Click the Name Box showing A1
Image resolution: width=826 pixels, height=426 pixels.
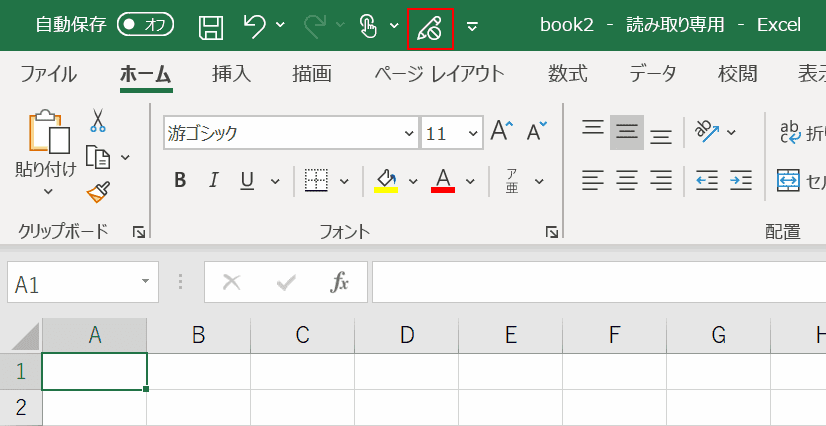(83, 282)
